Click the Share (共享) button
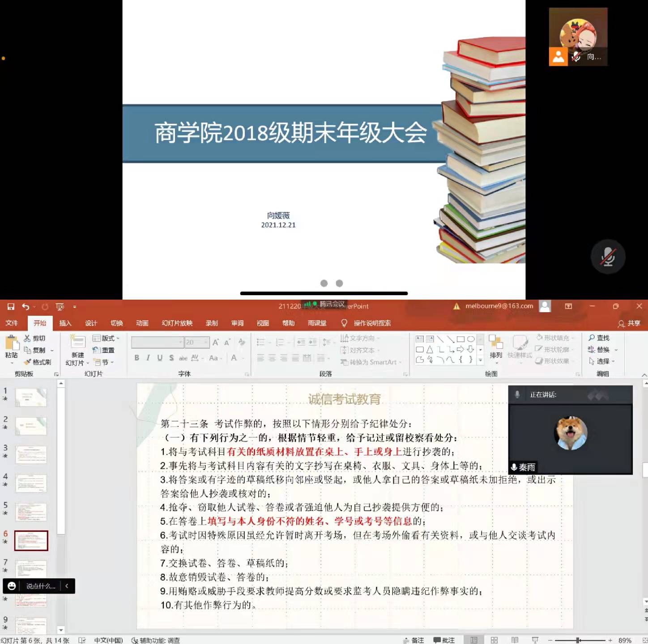The height and width of the screenshot is (644, 648). pyautogui.click(x=629, y=323)
